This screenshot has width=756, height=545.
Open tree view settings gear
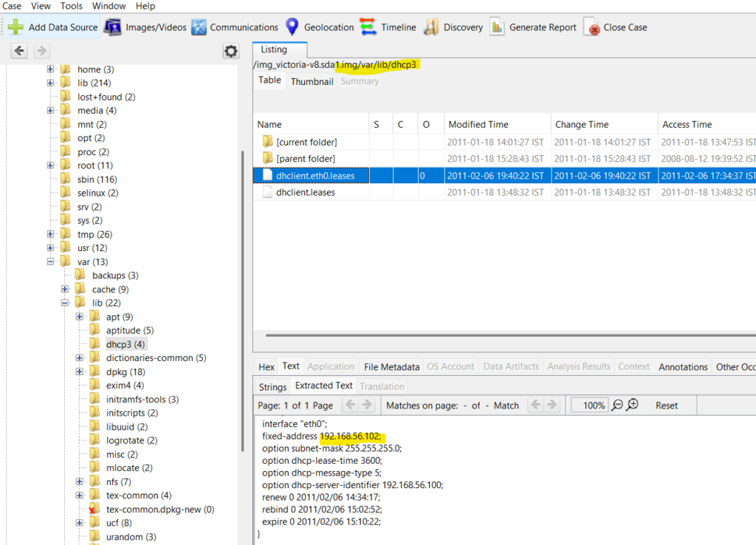point(230,51)
